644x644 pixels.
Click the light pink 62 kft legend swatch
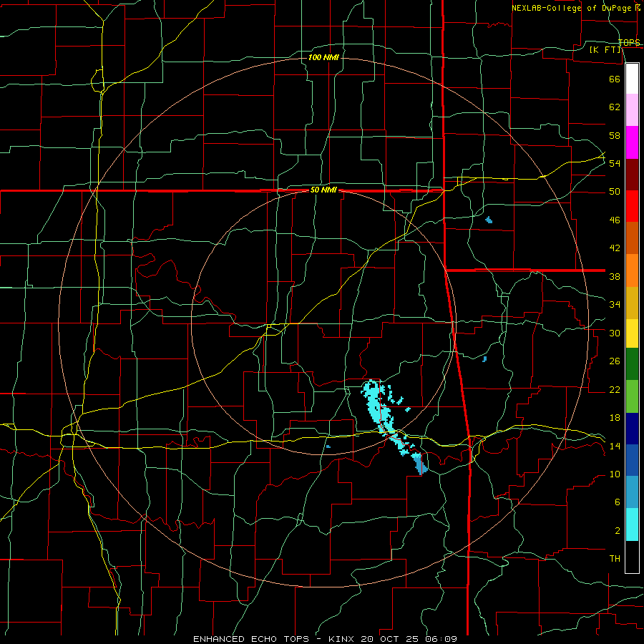632,109
